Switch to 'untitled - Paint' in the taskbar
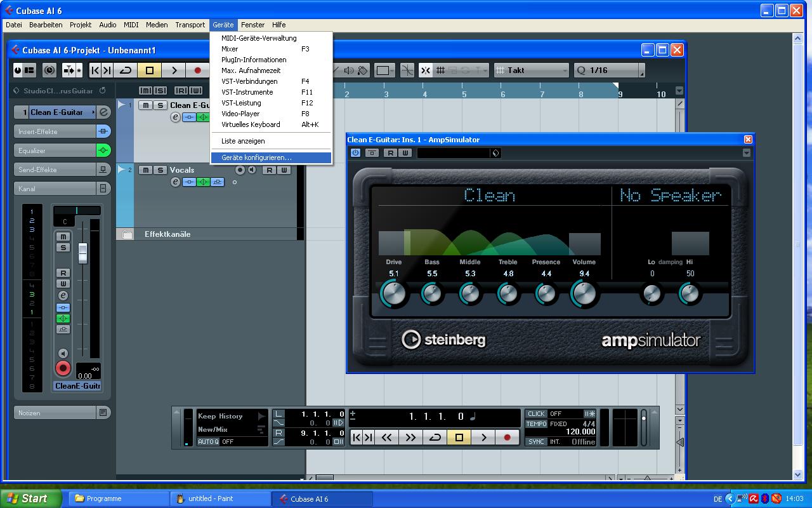 tap(219, 498)
